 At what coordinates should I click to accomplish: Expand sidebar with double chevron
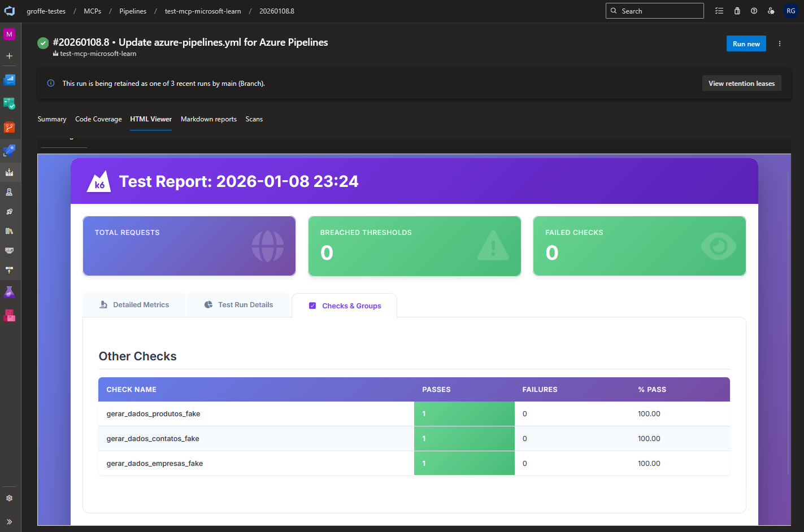(9, 522)
